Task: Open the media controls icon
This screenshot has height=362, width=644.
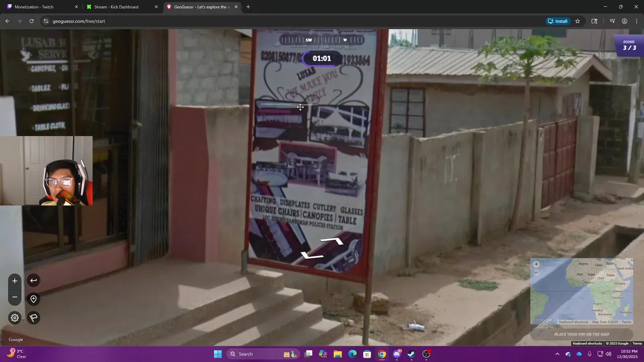Action: 612,21
